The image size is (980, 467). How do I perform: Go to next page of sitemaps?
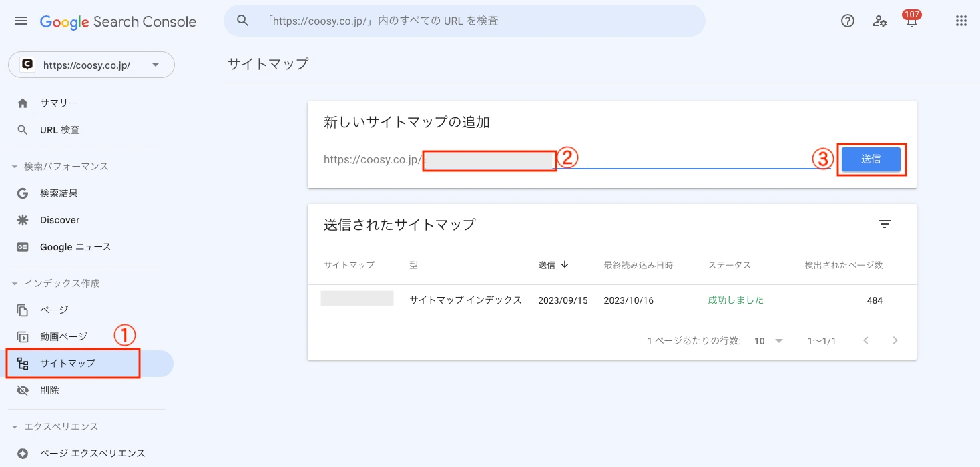point(895,340)
